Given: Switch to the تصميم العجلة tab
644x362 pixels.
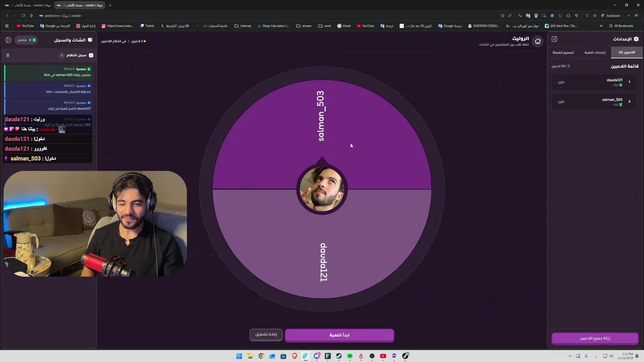Looking at the screenshot, I should pyautogui.click(x=563, y=52).
